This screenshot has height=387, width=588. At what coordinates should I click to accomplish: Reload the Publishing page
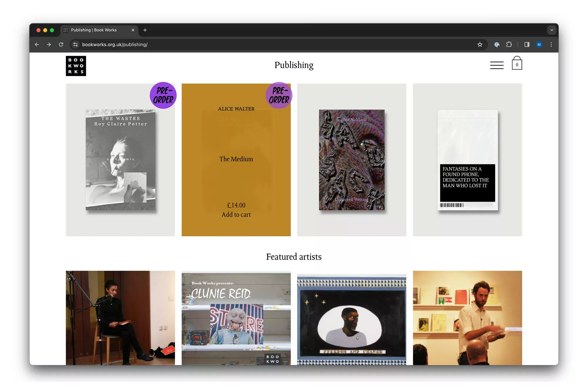pos(61,44)
